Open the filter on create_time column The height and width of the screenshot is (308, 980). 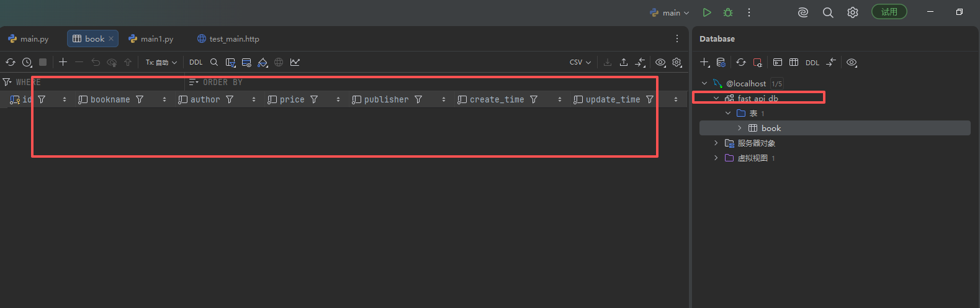point(534,99)
